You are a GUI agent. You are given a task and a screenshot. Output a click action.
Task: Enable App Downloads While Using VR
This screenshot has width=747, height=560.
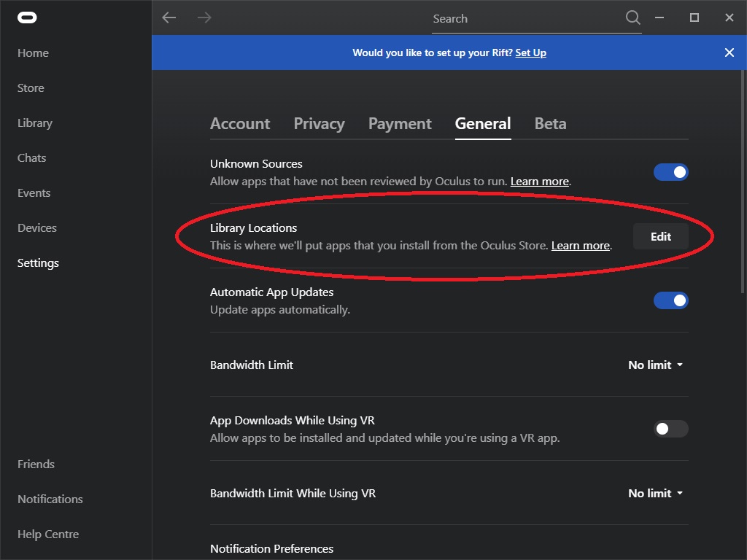tap(671, 429)
